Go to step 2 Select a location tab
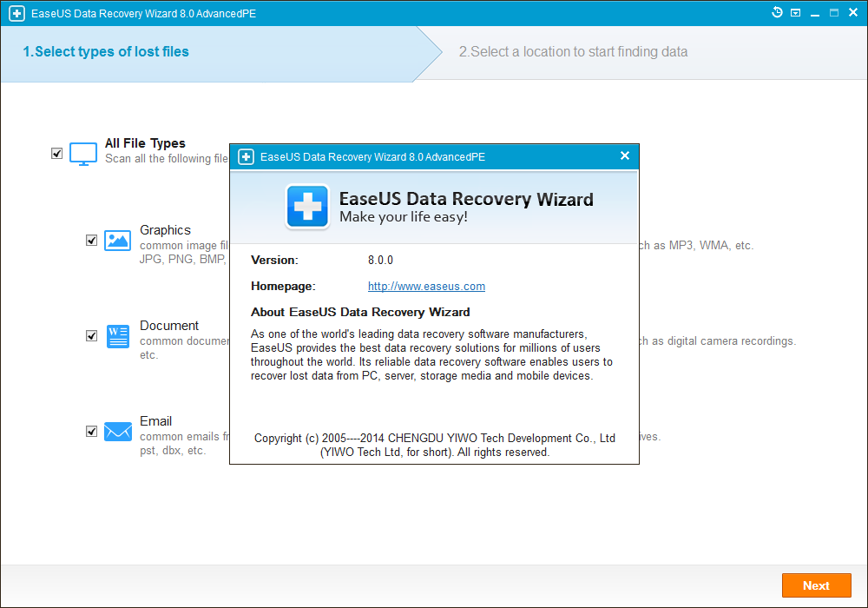Image resolution: width=868 pixels, height=608 pixels. point(573,51)
